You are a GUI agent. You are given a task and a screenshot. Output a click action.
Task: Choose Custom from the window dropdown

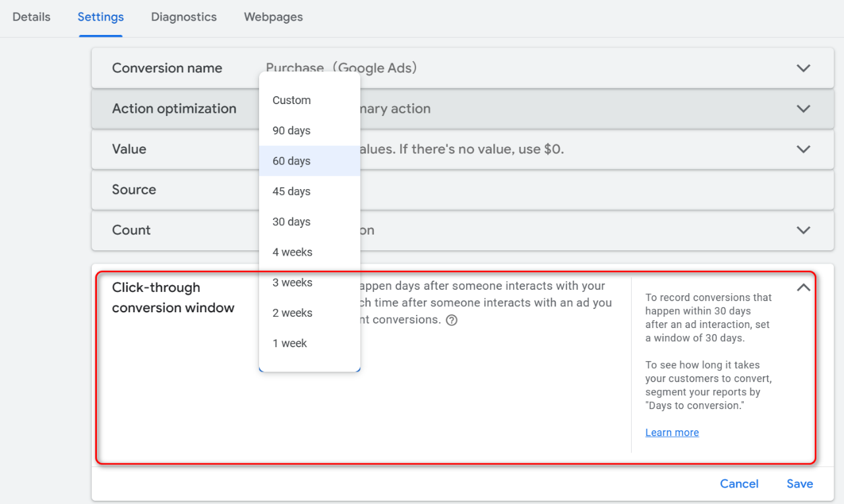coord(291,100)
